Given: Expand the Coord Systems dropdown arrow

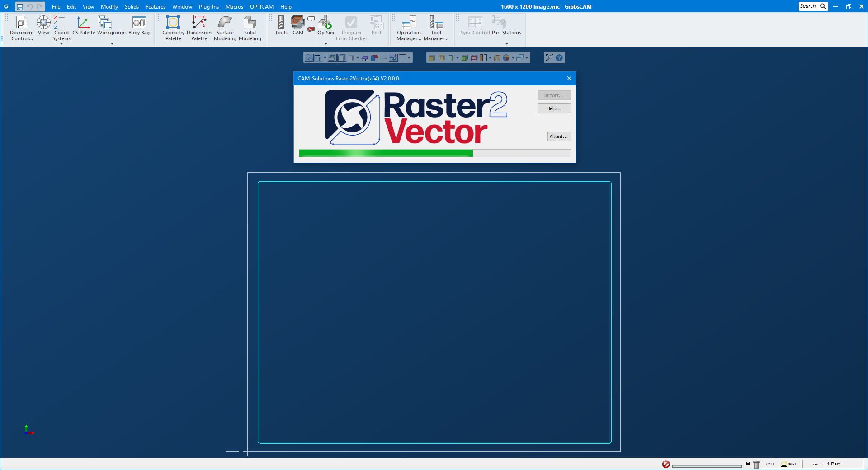Looking at the screenshot, I should coord(61,44).
